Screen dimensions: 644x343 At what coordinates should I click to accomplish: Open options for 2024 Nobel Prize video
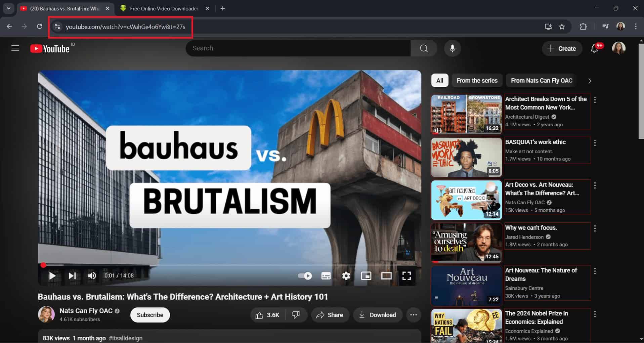[x=595, y=314]
